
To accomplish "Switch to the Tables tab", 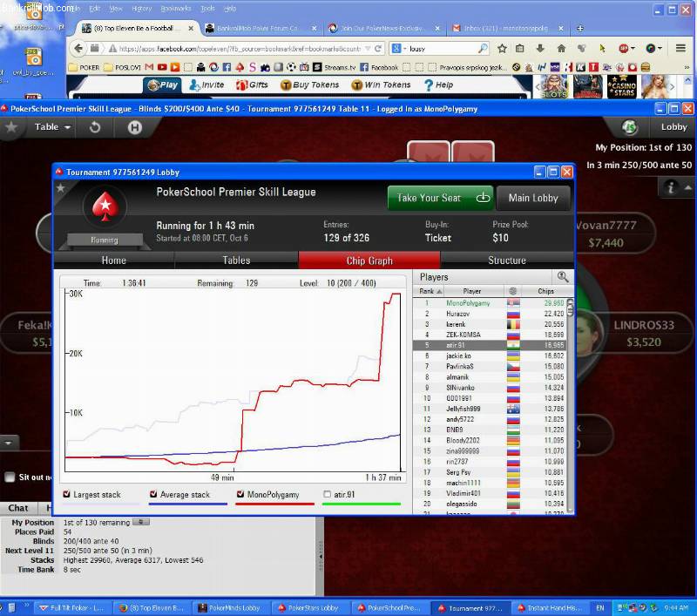I will (x=236, y=261).
